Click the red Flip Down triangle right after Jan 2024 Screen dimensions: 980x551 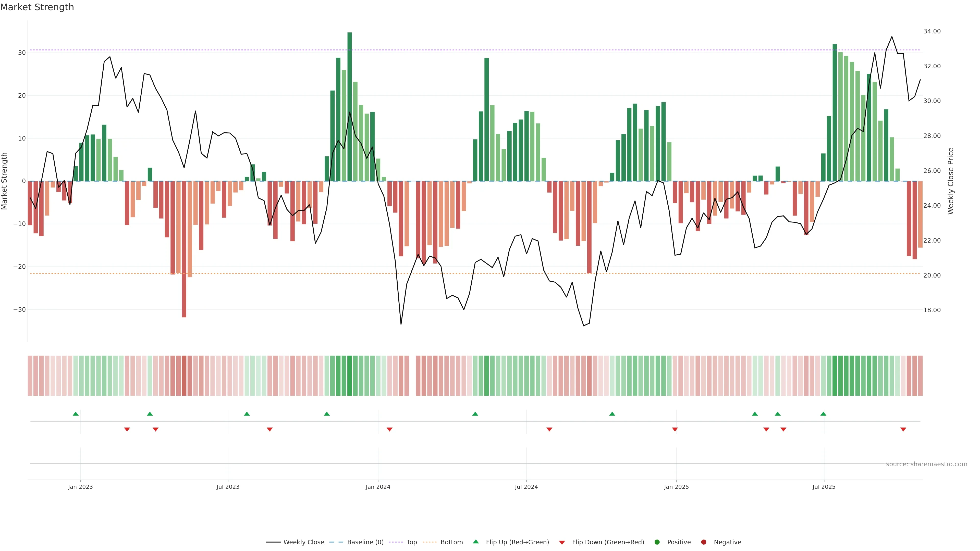point(389,429)
